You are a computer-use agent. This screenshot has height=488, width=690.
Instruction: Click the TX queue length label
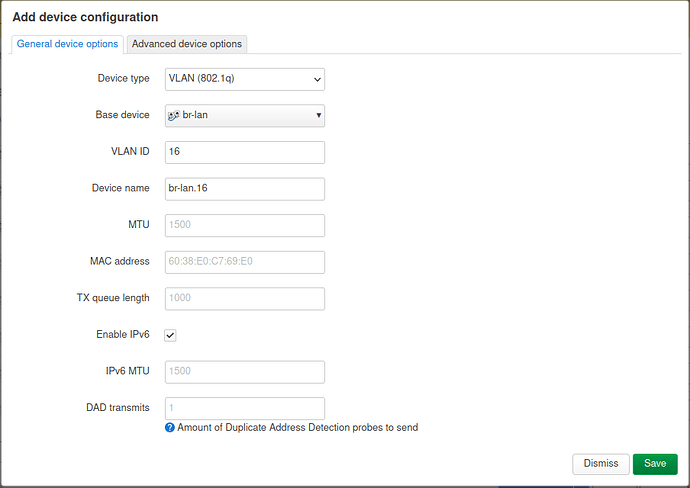(113, 298)
